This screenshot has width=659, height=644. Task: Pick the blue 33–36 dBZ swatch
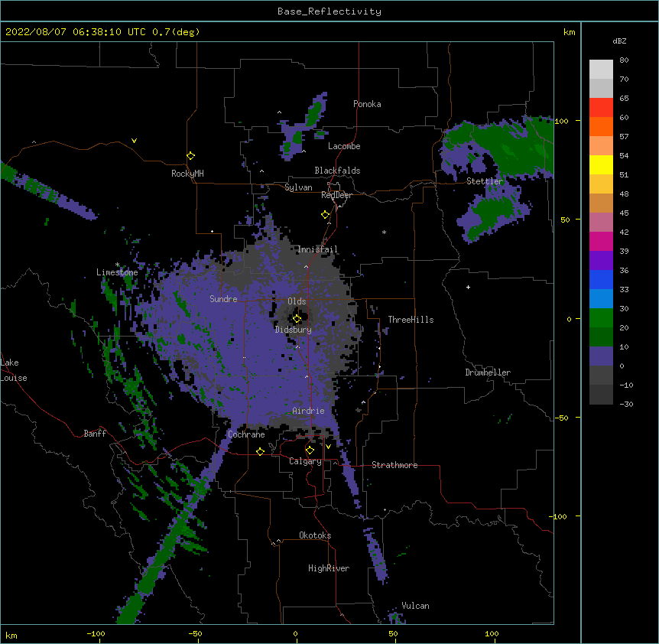601,279
